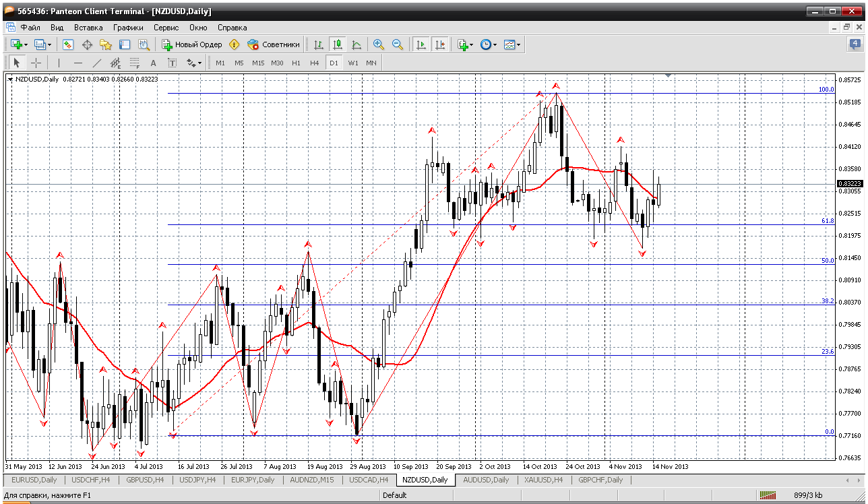Select the Text Label tool
Screen dimensions: 868x504
click(x=172, y=63)
